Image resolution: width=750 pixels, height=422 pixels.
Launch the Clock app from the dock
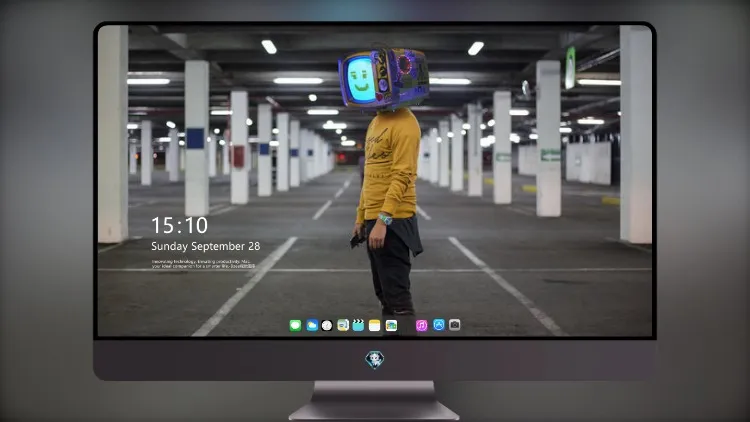327,325
